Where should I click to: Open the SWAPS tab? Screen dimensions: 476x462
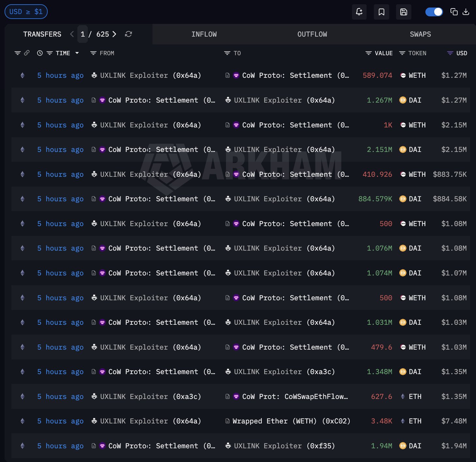420,34
